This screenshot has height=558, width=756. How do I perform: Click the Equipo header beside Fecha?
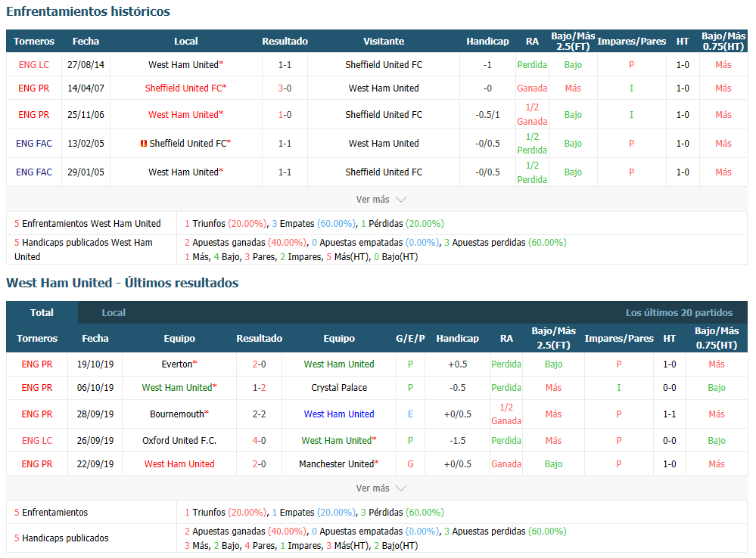point(179,338)
